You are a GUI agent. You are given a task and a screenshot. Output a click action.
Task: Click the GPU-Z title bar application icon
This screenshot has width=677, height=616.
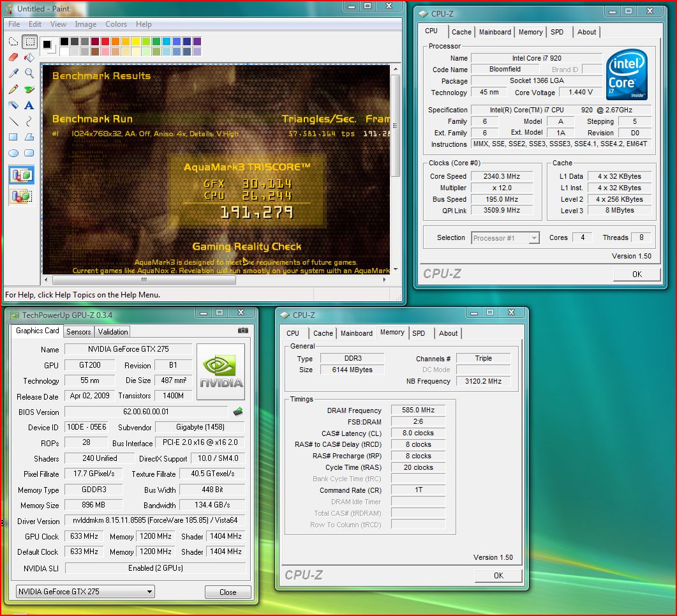click(14, 315)
